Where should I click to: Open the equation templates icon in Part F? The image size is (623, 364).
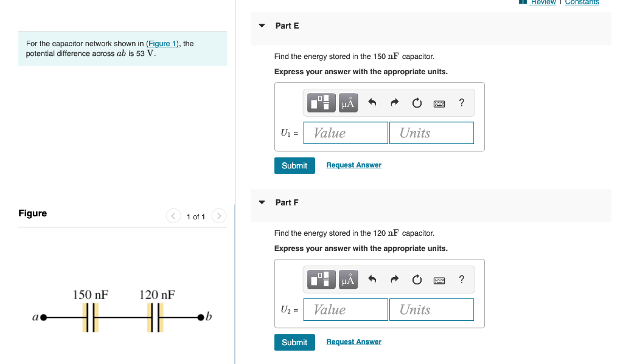tap(321, 280)
